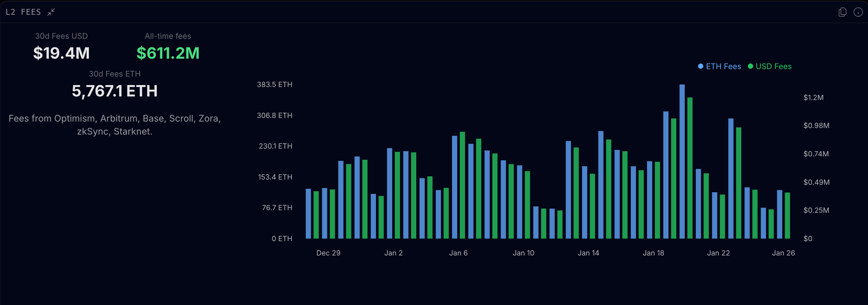Screen dimensions: 868x305
Task: Click the Jan 18 axis date label
Action: click(653, 253)
